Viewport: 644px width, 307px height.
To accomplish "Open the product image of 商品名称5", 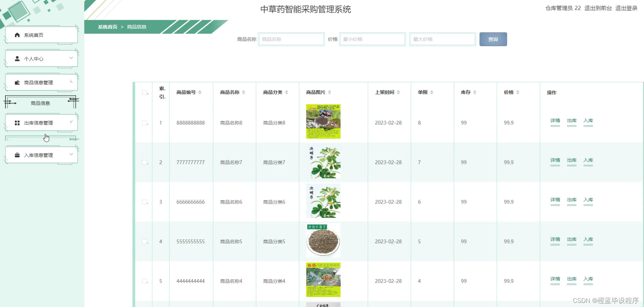I will coord(323,240).
